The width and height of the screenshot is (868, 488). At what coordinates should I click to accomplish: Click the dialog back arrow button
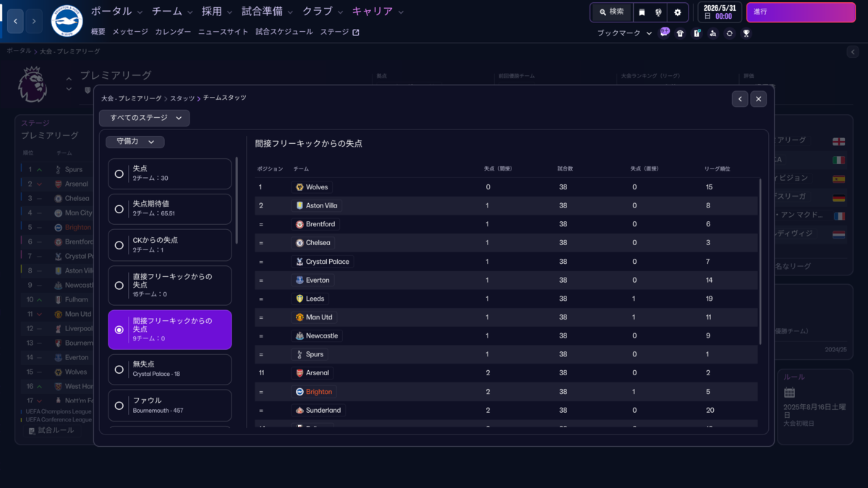(x=739, y=99)
